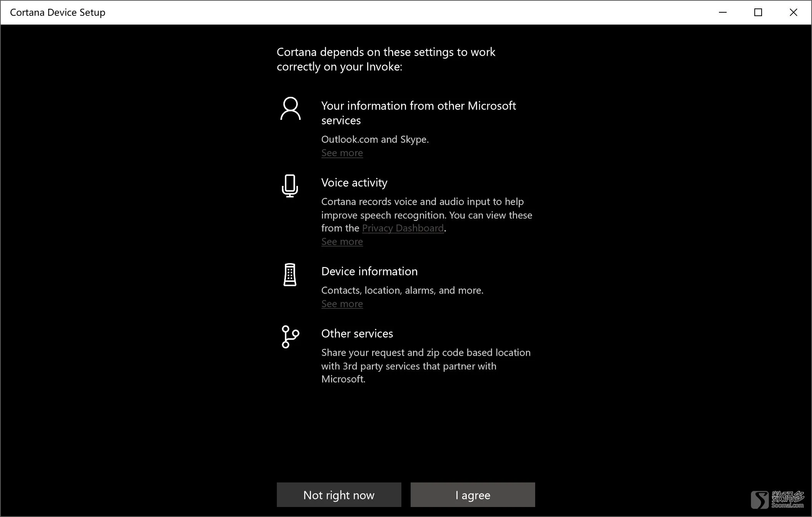Click the 'Cortana Device Setup' window title
Image resolution: width=812 pixels, height=517 pixels.
tap(58, 12)
